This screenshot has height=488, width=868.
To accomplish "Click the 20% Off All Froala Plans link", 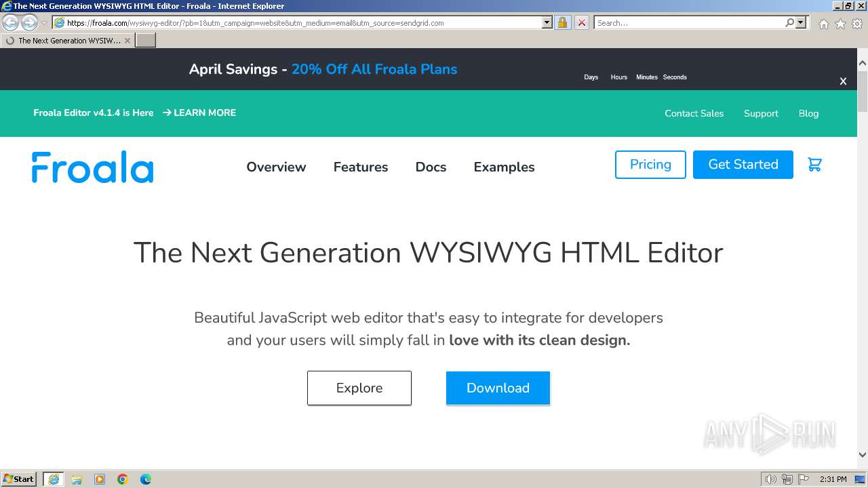I will tap(374, 69).
